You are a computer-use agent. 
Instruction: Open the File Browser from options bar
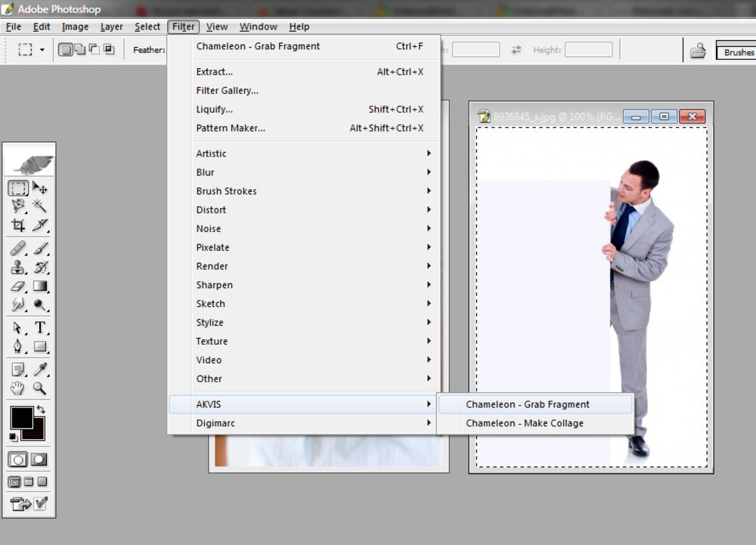point(698,50)
